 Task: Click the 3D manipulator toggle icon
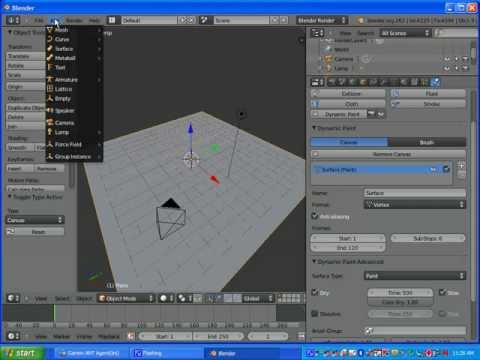coord(211,298)
